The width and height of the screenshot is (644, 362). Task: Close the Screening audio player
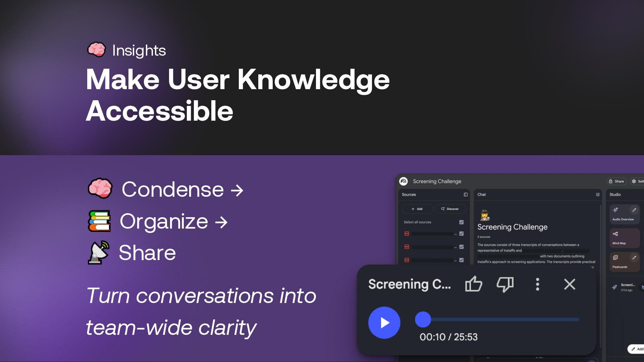click(569, 284)
